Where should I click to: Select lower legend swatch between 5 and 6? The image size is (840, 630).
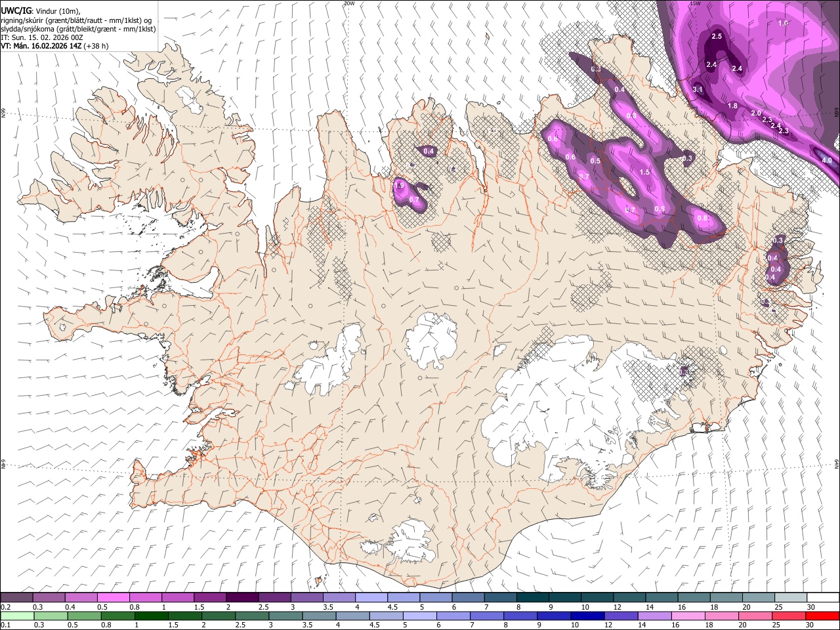tap(420, 616)
